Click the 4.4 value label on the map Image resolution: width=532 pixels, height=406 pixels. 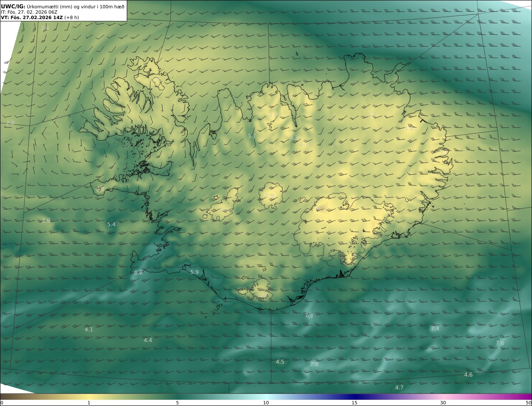click(x=148, y=340)
